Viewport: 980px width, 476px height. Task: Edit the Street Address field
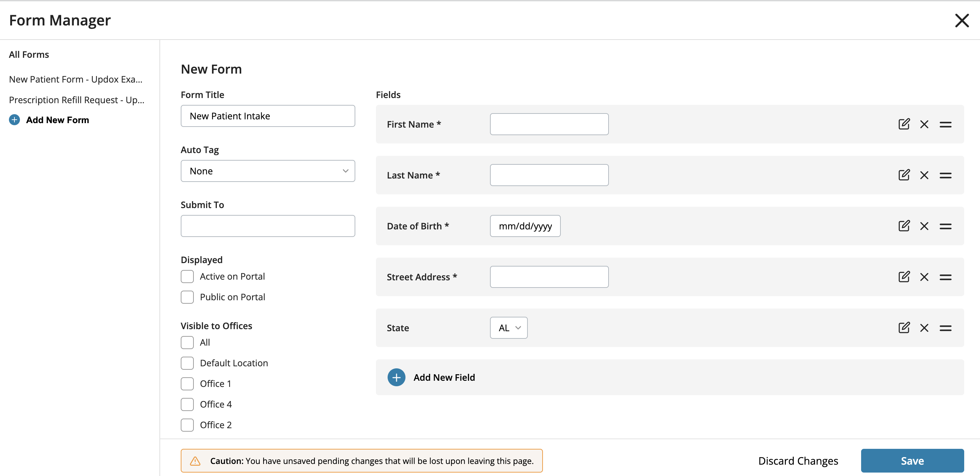[904, 277]
